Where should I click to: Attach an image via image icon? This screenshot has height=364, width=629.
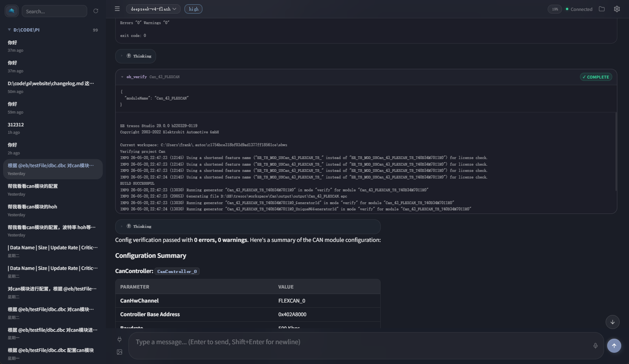[119, 352]
